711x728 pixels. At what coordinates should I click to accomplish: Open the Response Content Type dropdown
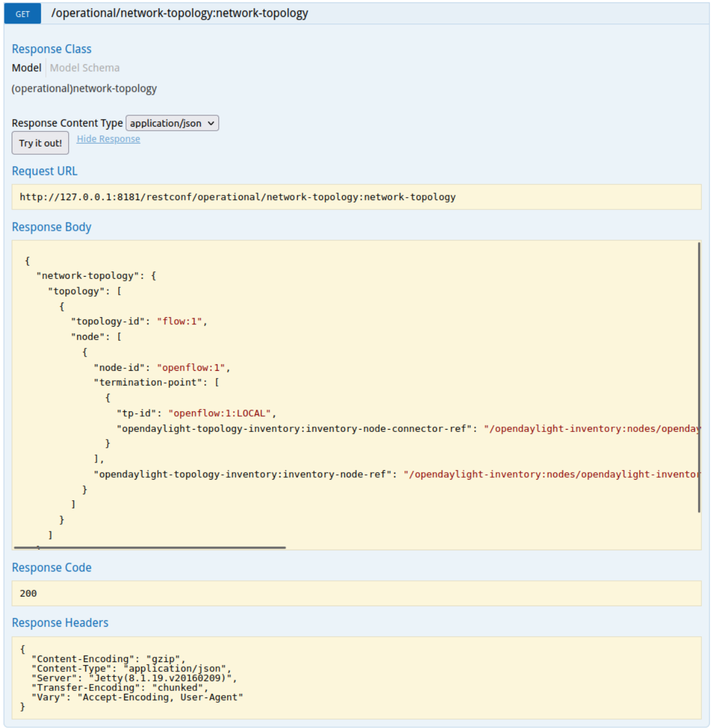pos(172,123)
